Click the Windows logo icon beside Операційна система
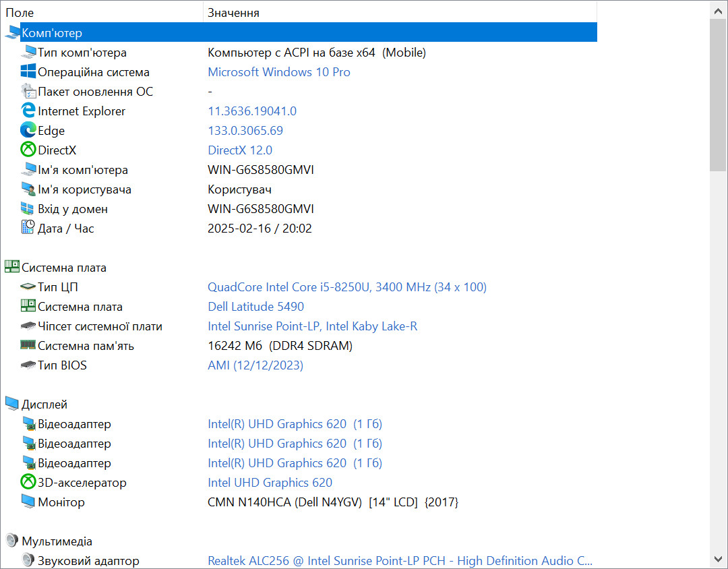This screenshot has height=569, width=728. pyautogui.click(x=28, y=71)
